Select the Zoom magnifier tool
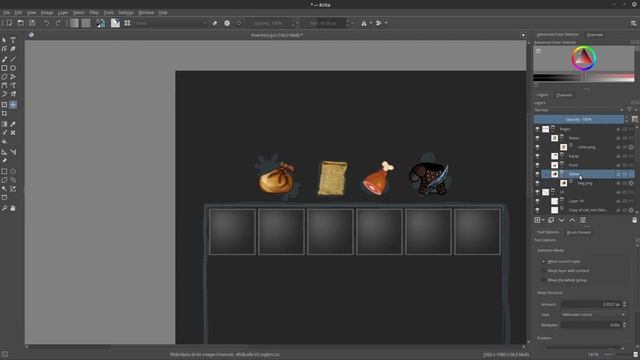 pos(4,208)
